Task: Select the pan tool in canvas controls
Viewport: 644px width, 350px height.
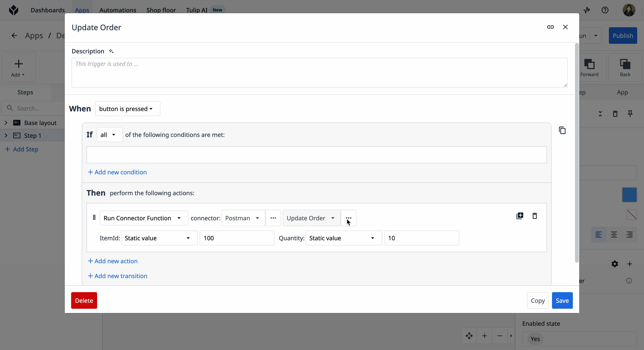Action: point(469,336)
